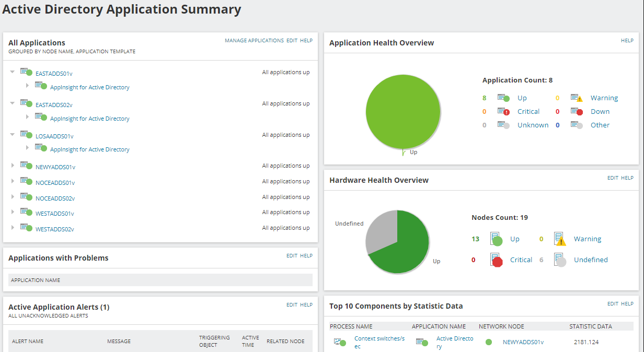Expand AppInsight for Active Directory under EASTADDS02v
Image resolution: width=644 pixels, height=352 pixels.
[28, 117]
